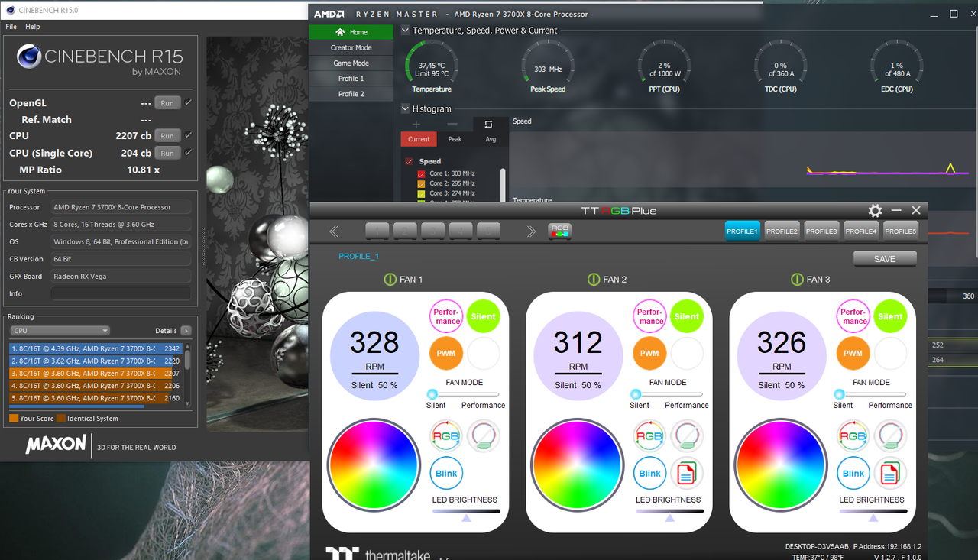Screen dimensions: 978x560
Task: Click the Blink light mode on Fan 3
Action: [x=853, y=473]
